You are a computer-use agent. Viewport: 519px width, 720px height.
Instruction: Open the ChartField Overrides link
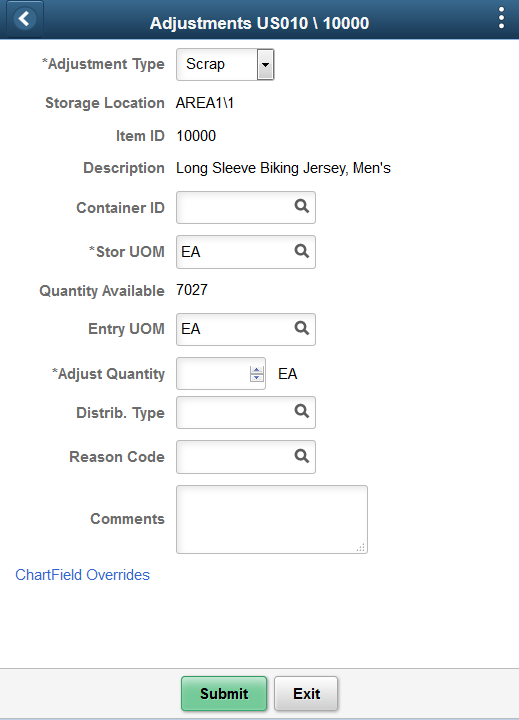83,575
